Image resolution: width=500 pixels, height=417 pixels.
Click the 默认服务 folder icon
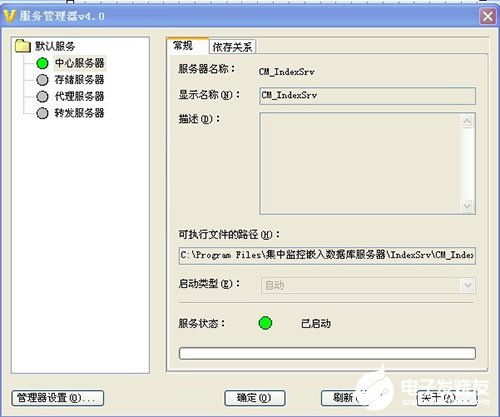(23, 46)
